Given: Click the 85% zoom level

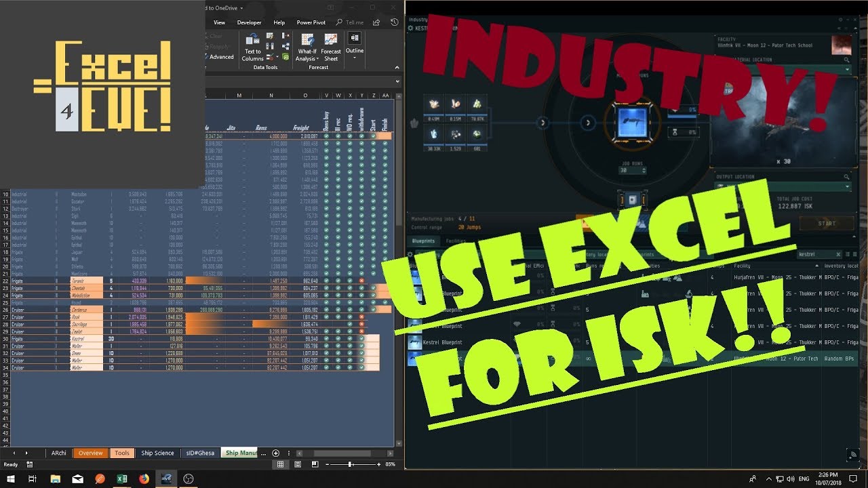Looking at the screenshot, I should click(x=390, y=464).
